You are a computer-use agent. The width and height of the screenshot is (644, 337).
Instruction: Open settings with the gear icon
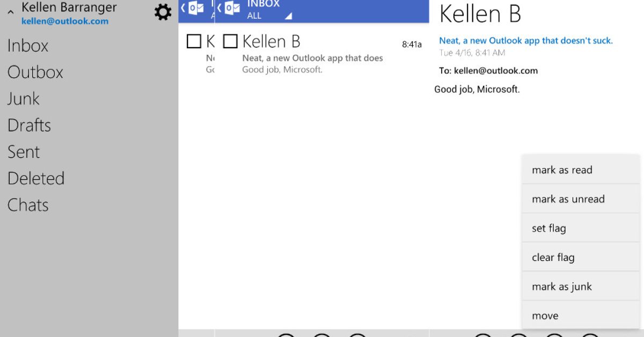pyautogui.click(x=163, y=12)
